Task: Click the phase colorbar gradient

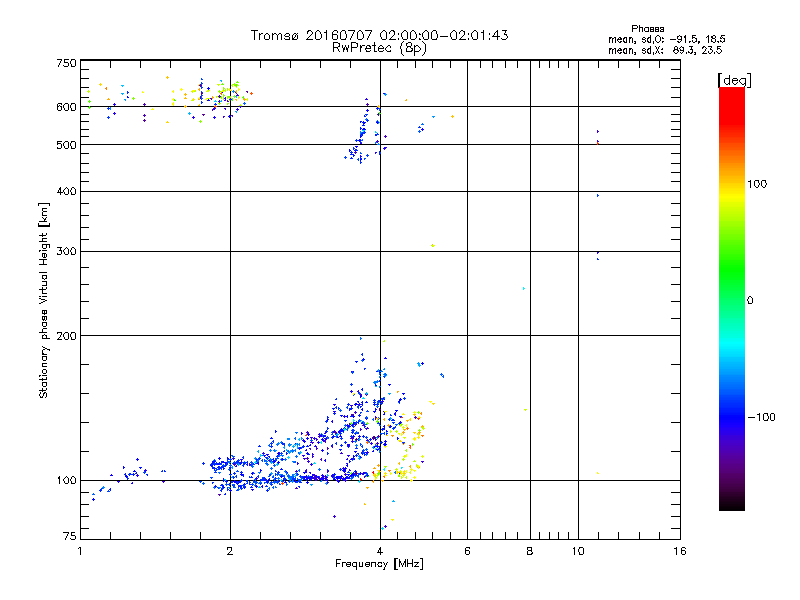Action: pyautogui.click(x=732, y=298)
